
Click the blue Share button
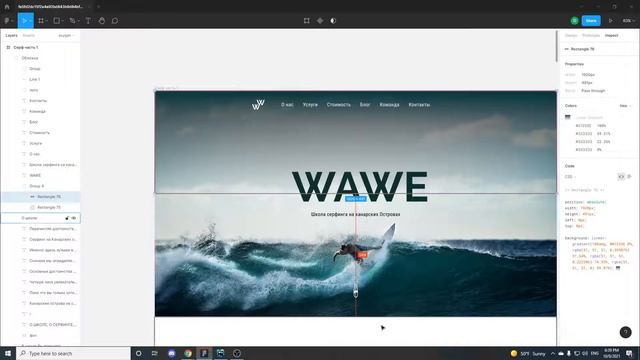coord(591,20)
